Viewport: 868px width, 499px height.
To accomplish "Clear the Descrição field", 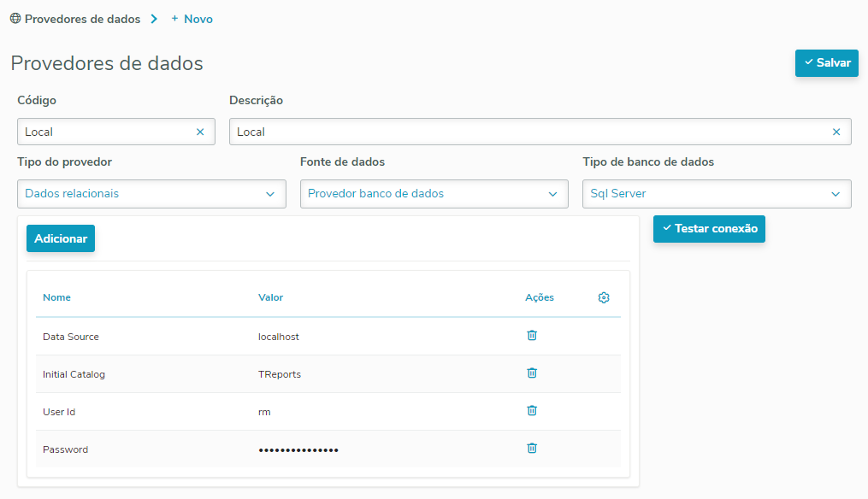I will click(836, 132).
